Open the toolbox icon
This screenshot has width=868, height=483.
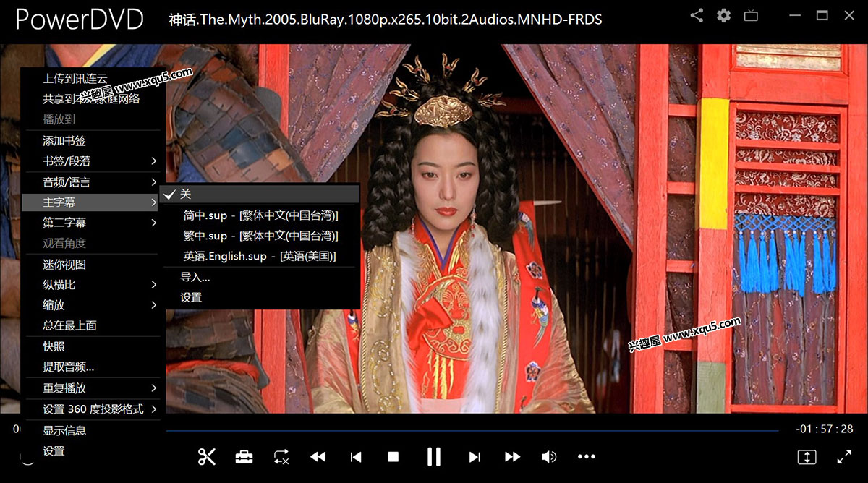244,456
